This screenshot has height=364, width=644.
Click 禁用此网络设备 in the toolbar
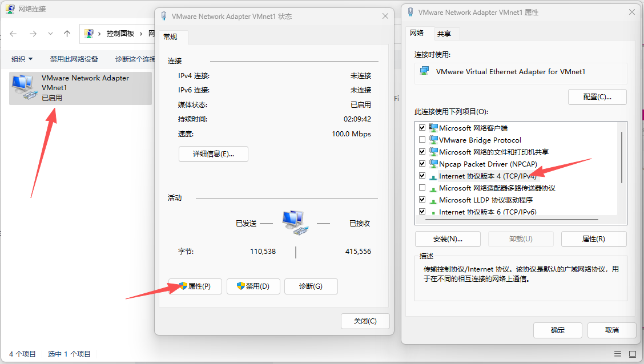(x=74, y=59)
